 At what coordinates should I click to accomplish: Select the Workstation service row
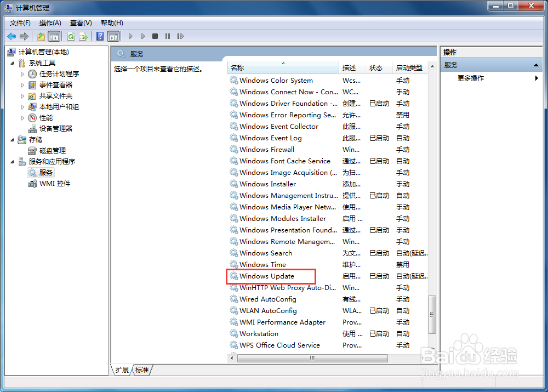(328, 334)
